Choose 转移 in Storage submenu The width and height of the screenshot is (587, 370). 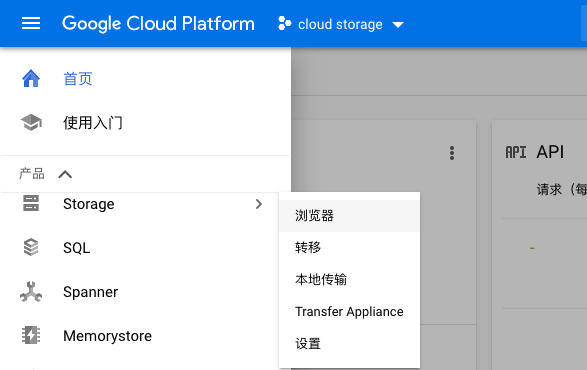(349, 248)
